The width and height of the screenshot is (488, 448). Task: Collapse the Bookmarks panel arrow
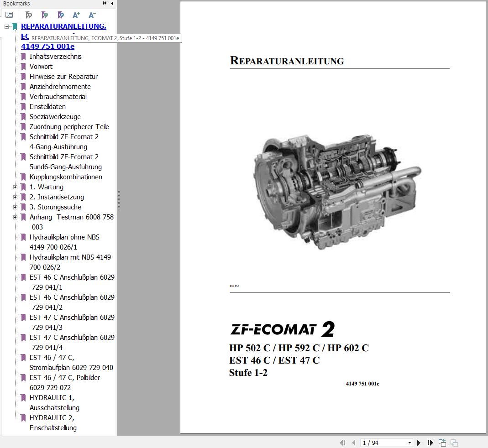pos(112,4)
